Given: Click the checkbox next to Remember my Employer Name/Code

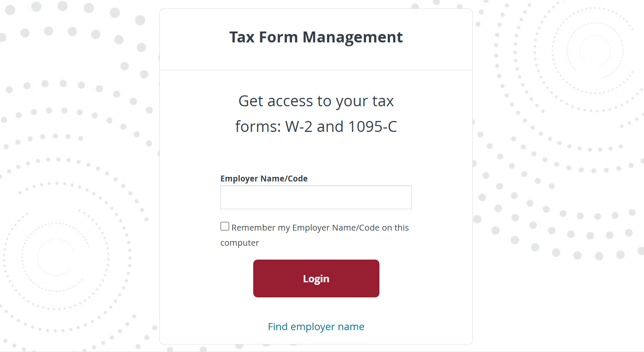Looking at the screenshot, I should click(225, 226).
